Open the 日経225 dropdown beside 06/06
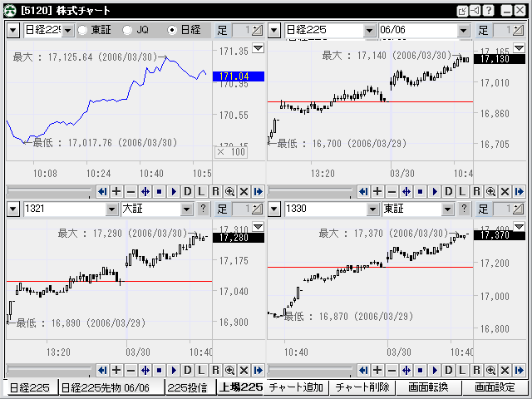This screenshot has height=399, width=532. click(369, 31)
